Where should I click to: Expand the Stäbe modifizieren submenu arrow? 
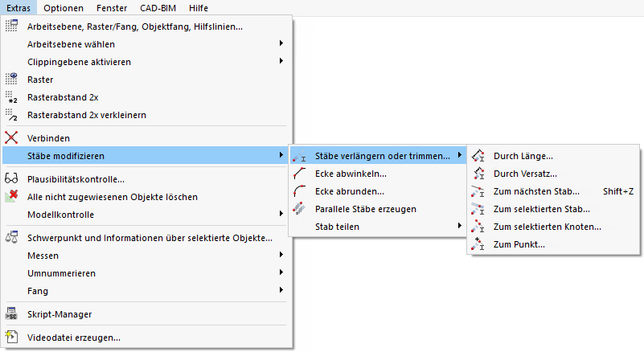[281, 155]
